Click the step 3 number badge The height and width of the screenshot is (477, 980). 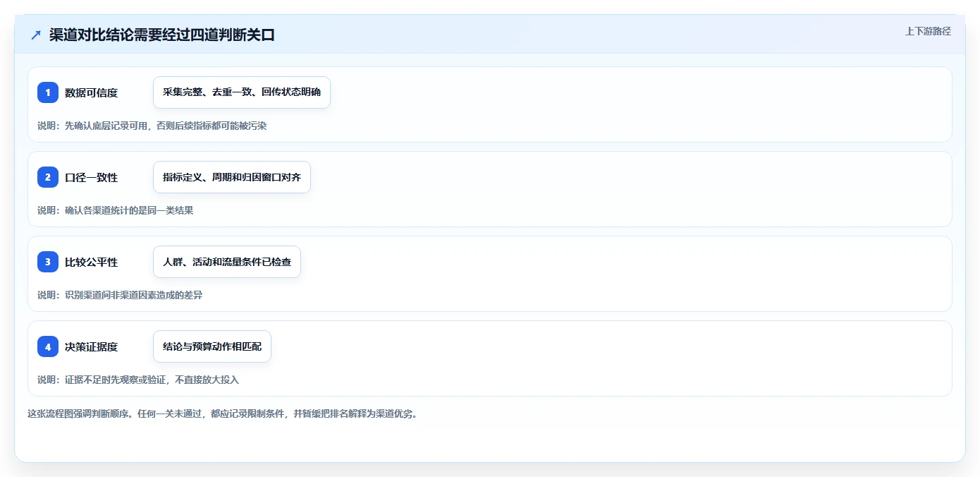pyautogui.click(x=48, y=262)
